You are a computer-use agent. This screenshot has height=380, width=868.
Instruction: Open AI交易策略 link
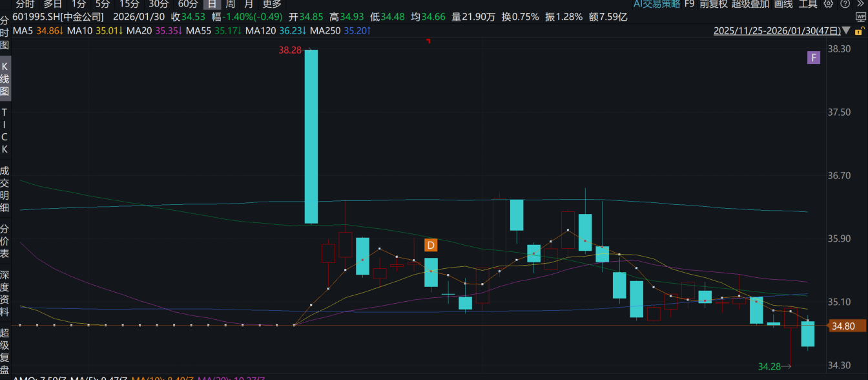[x=656, y=4]
